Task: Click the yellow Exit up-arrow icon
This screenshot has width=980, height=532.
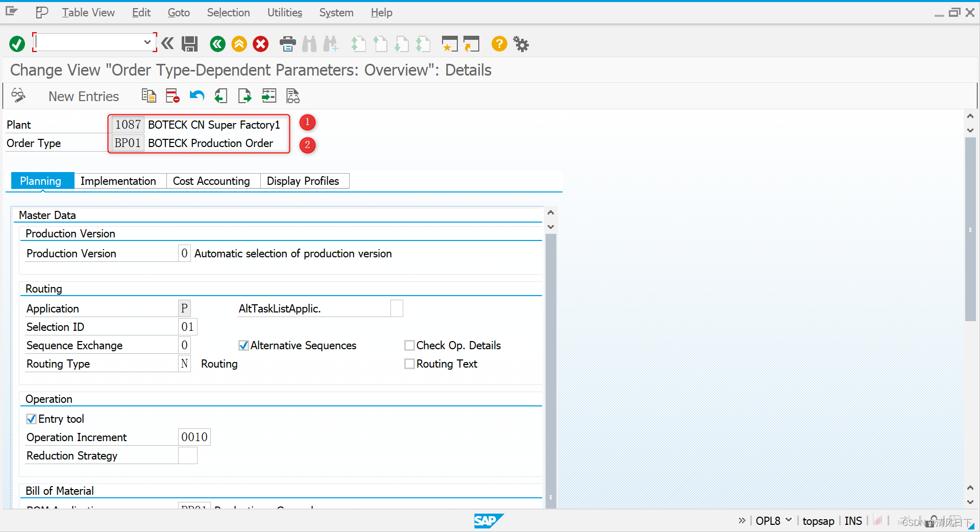Action: pyautogui.click(x=239, y=44)
